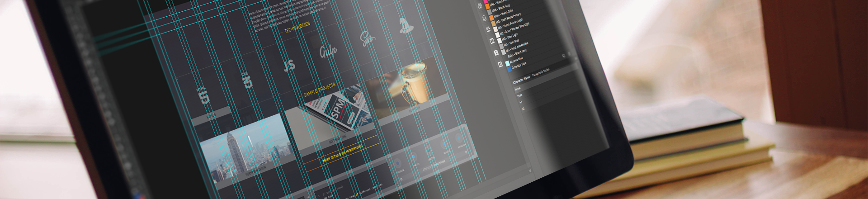Select the Akzenta Blue swatch
The image size is (868, 199).
tap(514, 61)
